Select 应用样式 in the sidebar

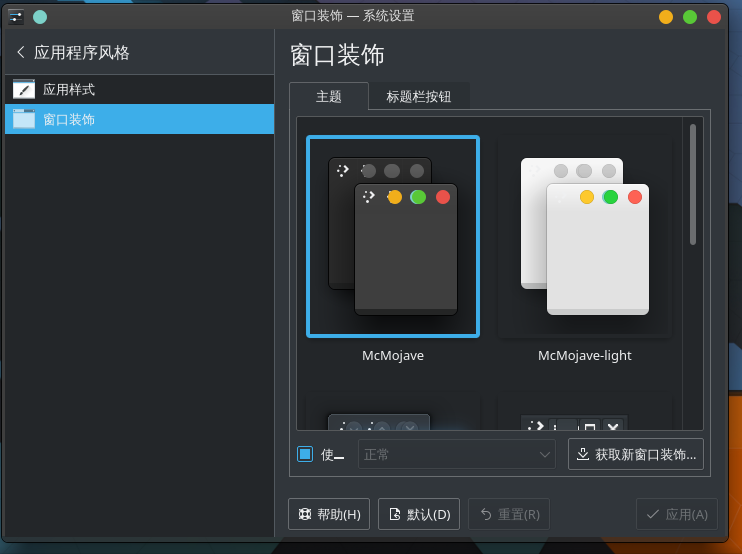tap(140, 89)
